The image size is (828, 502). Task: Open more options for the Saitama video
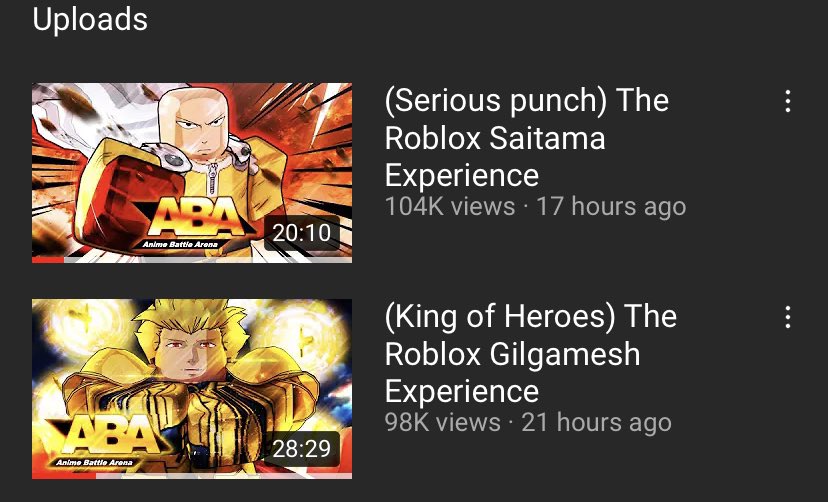tap(787, 101)
